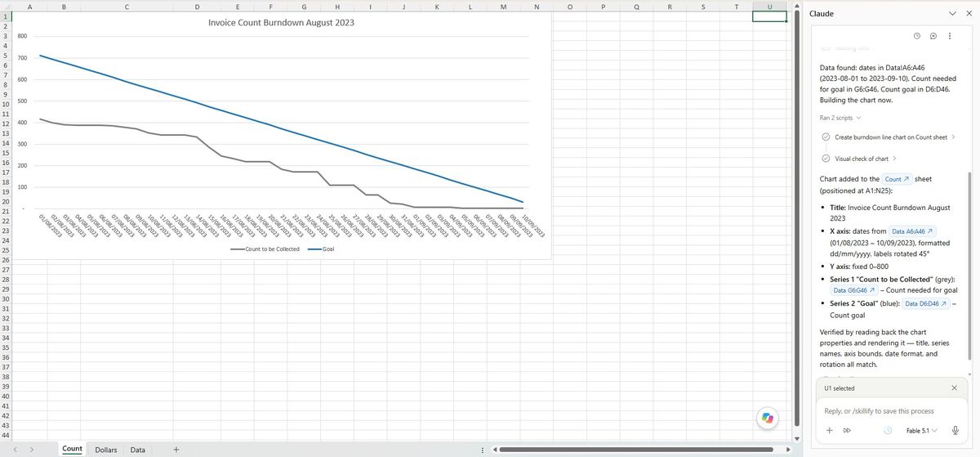Click the 10/09/2023 label on the X axis
The image size is (980, 457).
532,226
